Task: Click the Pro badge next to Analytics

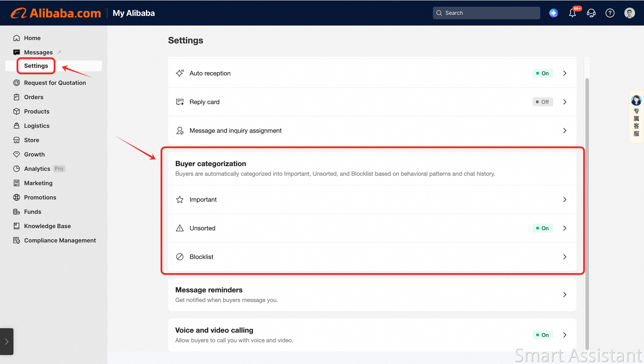Action: coord(59,169)
